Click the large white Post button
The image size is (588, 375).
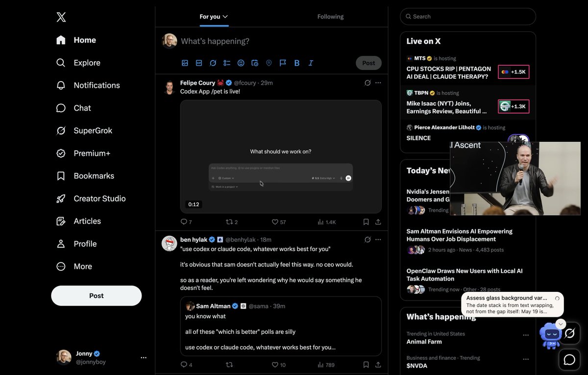click(x=97, y=296)
